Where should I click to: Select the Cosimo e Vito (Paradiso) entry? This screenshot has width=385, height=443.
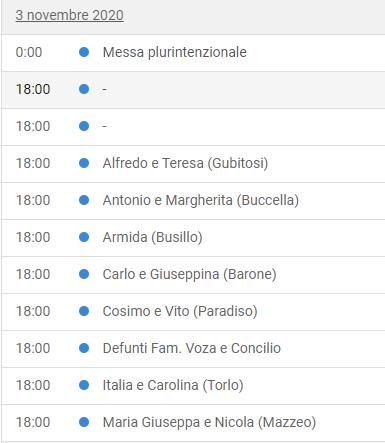(x=180, y=311)
